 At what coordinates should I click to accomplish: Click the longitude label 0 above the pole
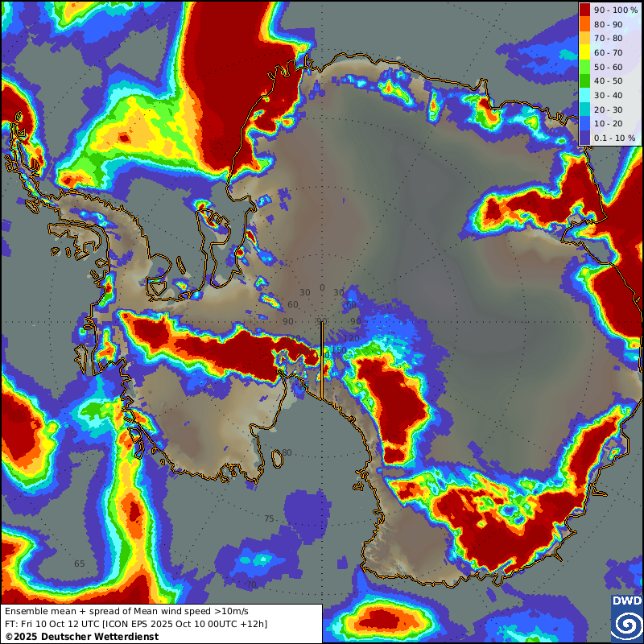click(x=322, y=288)
